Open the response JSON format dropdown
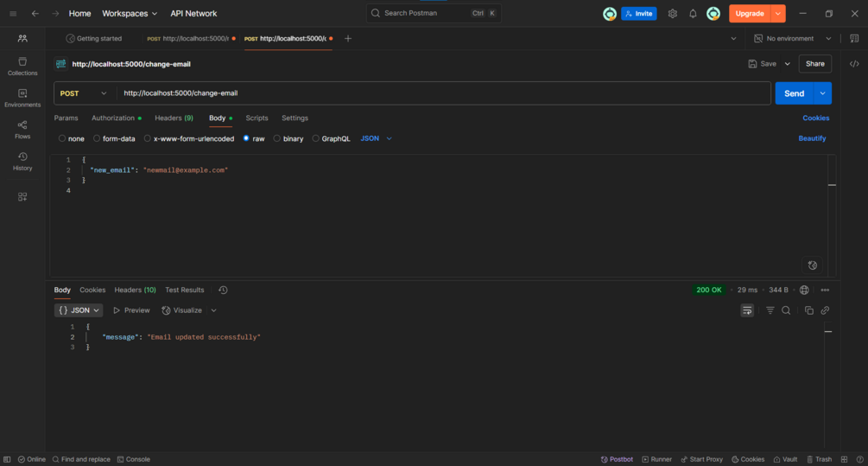868x466 pixels. click(79, 310)
